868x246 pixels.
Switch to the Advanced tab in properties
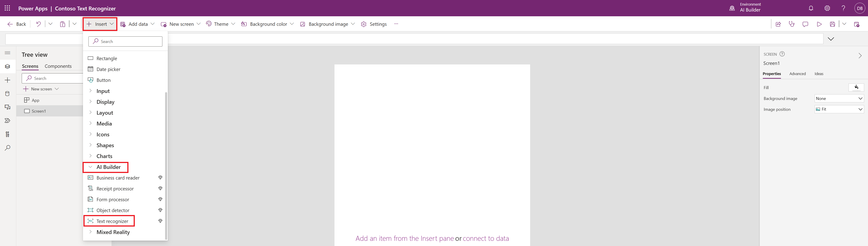click(798, 73)
